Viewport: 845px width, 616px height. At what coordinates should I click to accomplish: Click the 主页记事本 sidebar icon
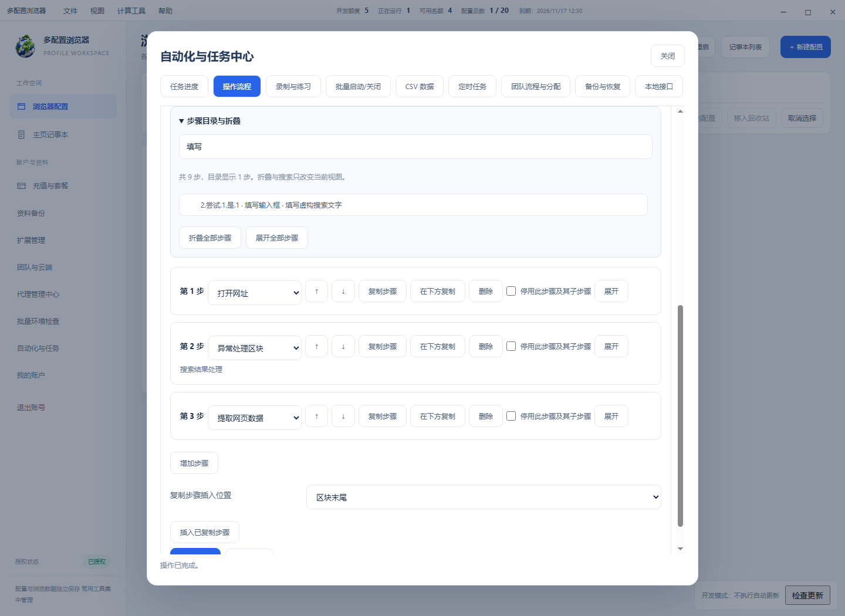(22, 135)
